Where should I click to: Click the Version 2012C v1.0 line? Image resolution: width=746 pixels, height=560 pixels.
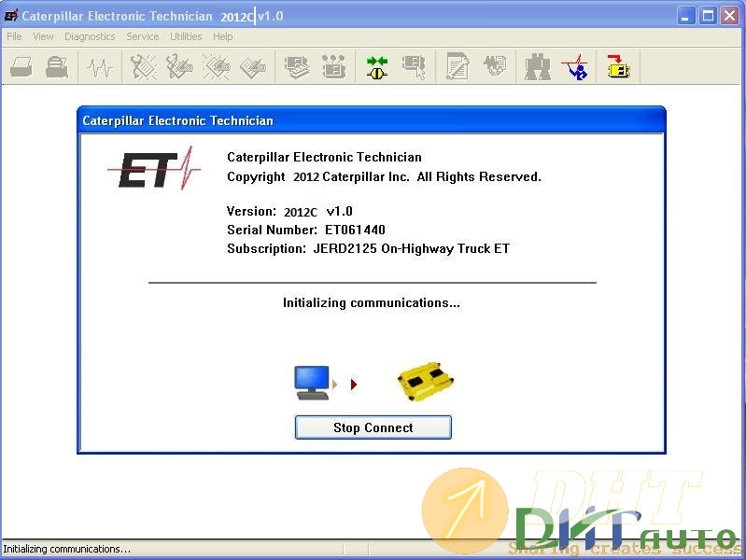(289, 211)
